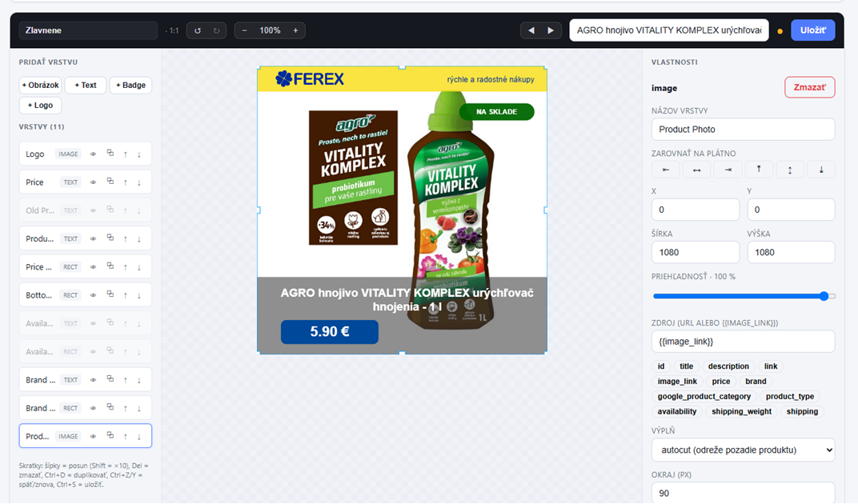Add an image layer with + Obrázok

[x=41, y=86]
